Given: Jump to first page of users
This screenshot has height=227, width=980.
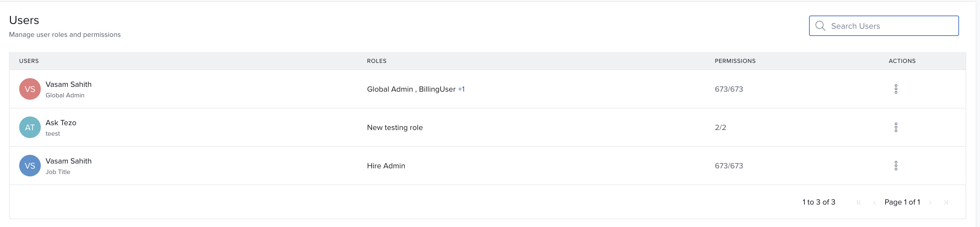Looking at the screenshot, I should pyautogui.click(x=859, y=202).
